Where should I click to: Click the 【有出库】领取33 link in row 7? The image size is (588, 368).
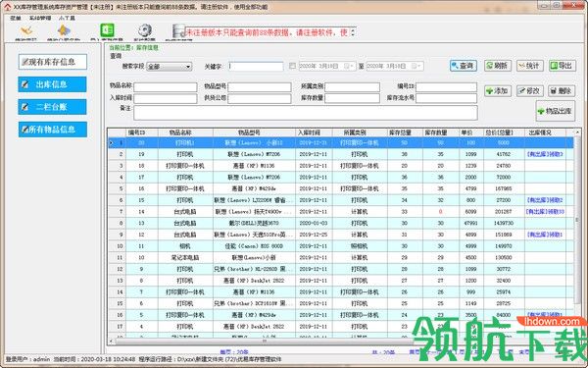tap(545, 212)
